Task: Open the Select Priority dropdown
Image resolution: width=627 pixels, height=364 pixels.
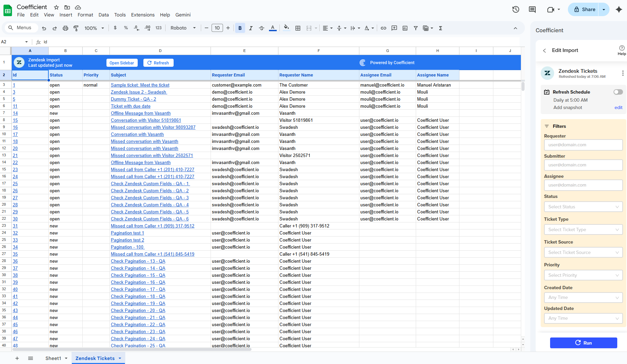Action: (x=583, y=275)
